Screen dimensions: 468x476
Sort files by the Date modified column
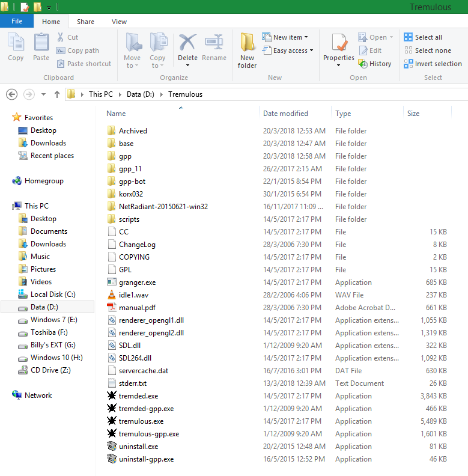[285, 114]
